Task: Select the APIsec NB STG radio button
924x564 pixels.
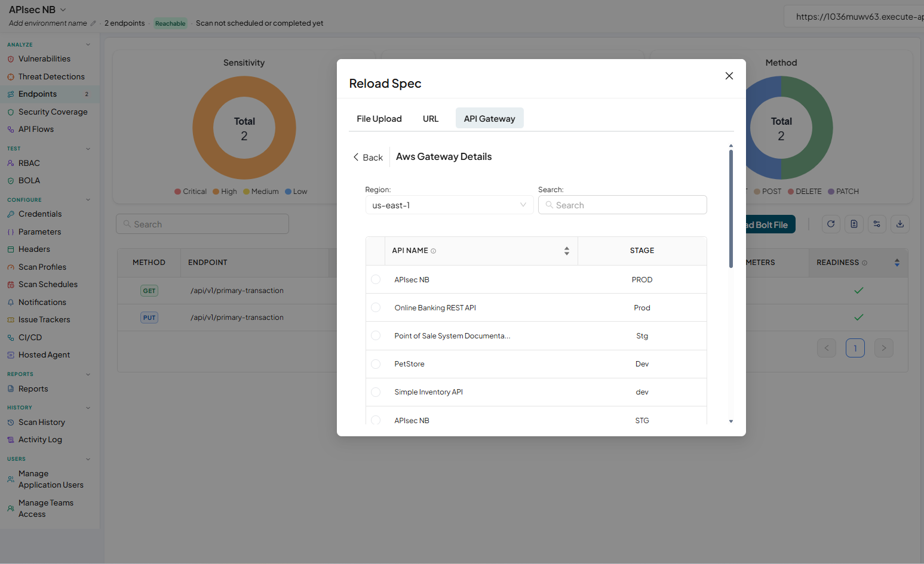Action: tap(376, 420)
